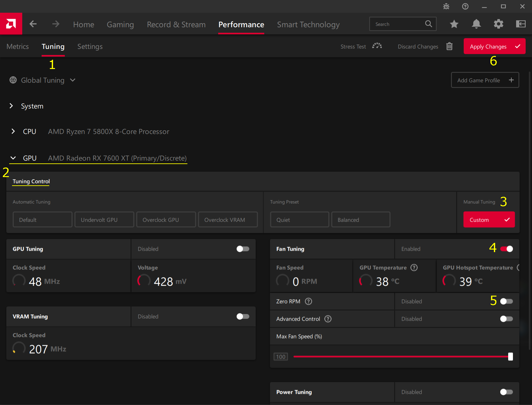532x405 pixels.
Task: Enable the Advanced Control toggle
Action: tap(507, 319)
